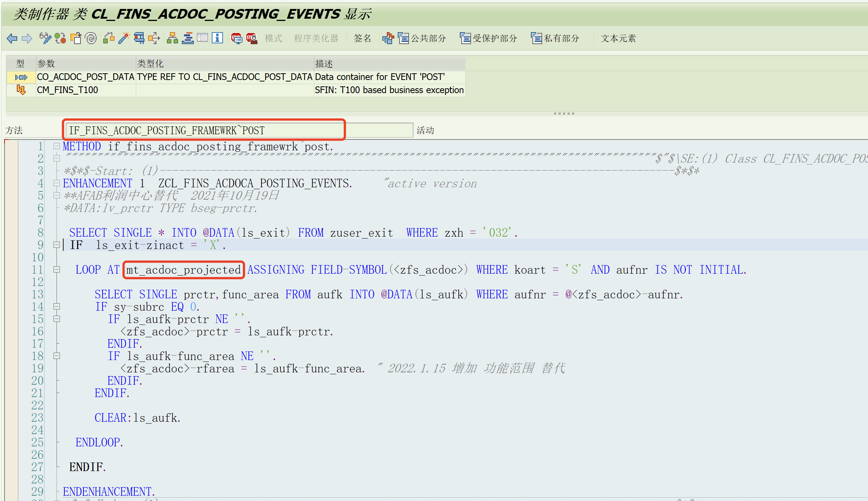Insert a statement pattern via magic wand icon

pos(123,38)
